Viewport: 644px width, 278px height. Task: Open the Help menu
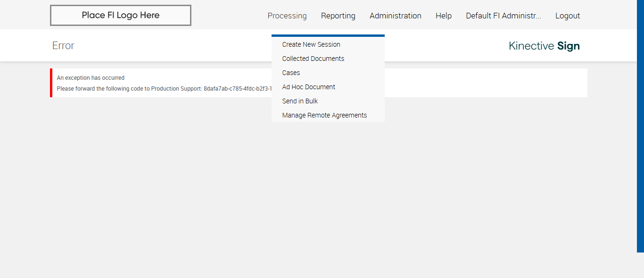pyautogui.click(x=443, y=16)
